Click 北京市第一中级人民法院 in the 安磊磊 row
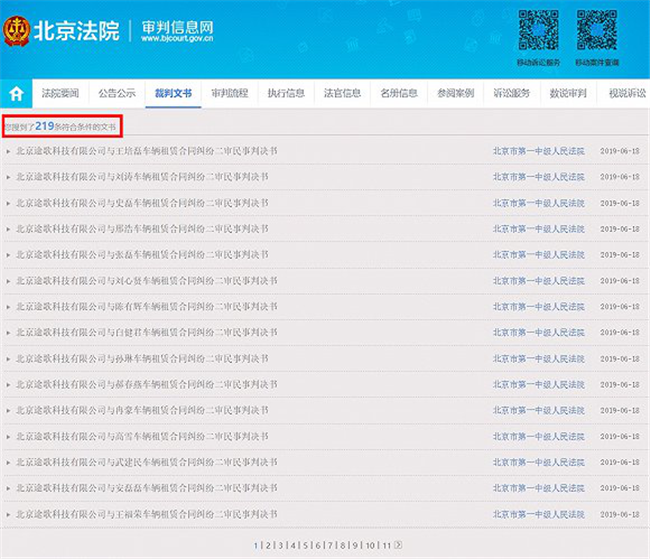The height and width of the screenshot is (559, 650). click(x=538, y=488)
